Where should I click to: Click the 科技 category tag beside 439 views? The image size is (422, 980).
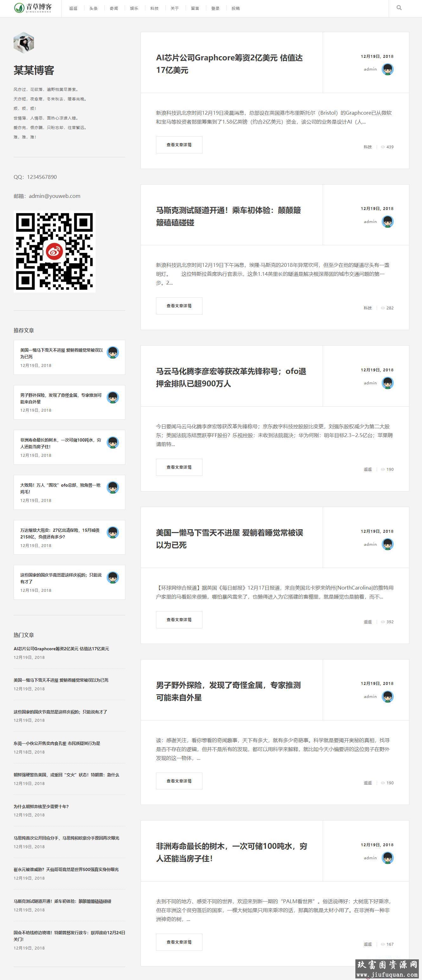(x=368, y=147)
